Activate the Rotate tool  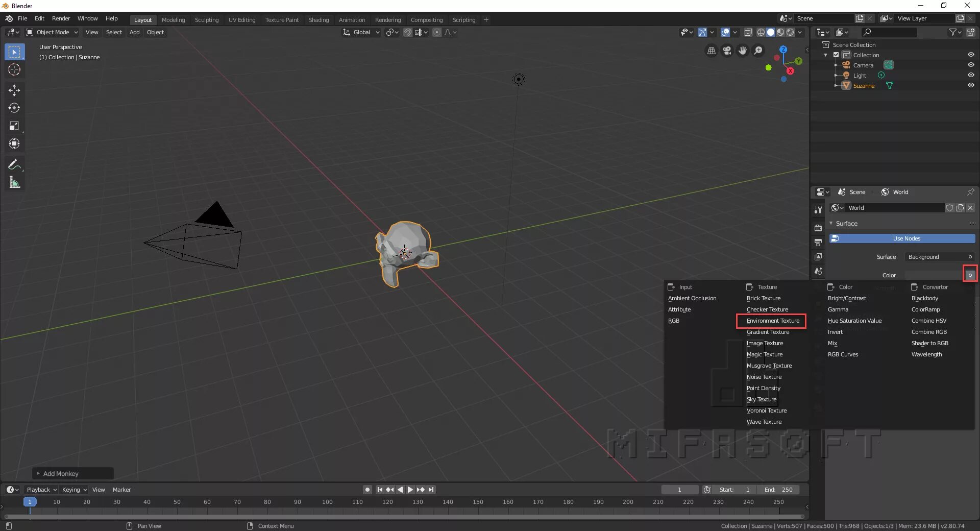pyautogui.click(x=14, y=108)
